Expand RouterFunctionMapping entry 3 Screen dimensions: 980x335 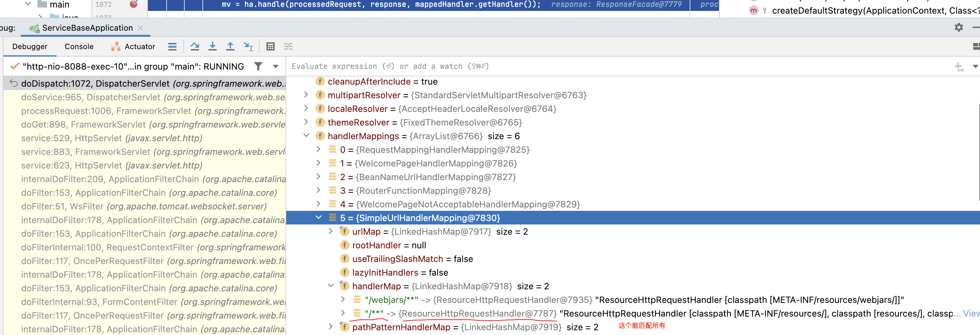(318, 190)
